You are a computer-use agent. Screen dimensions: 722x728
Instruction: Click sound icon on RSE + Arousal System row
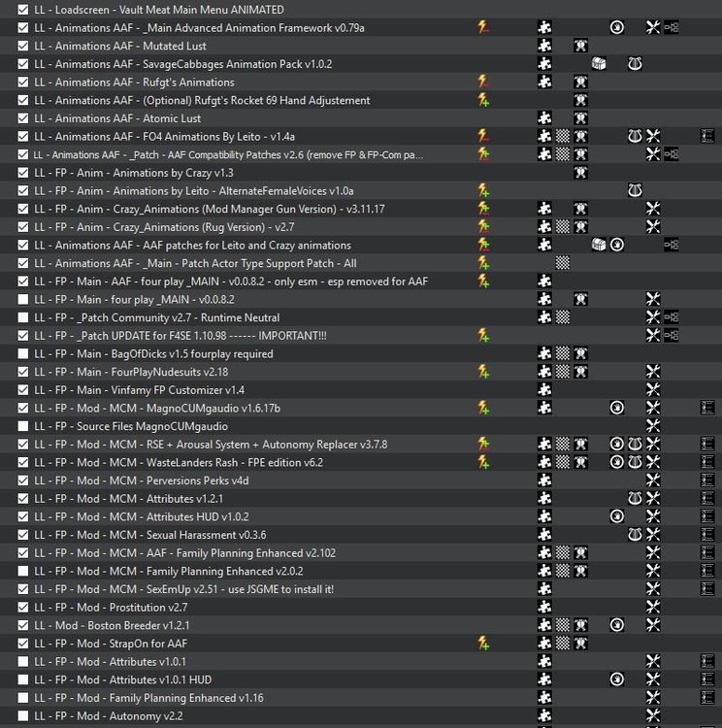click(x=635, y=444)
